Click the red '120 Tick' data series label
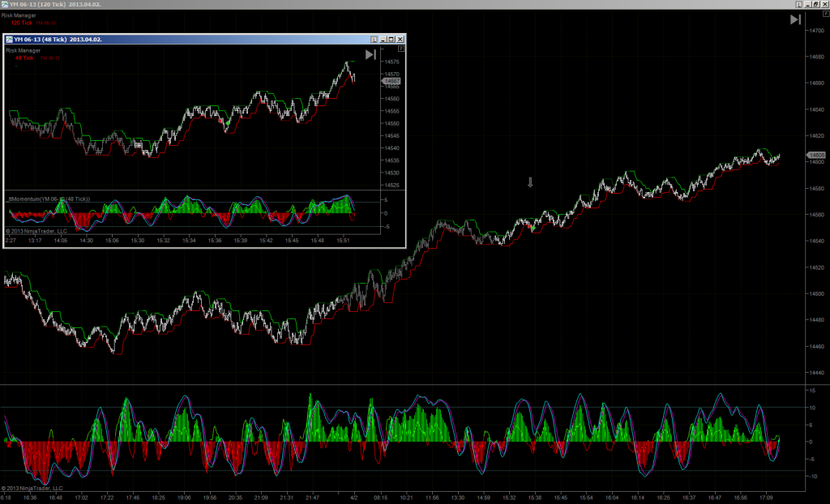The image size is (830, 504). [x=22, y=23]
